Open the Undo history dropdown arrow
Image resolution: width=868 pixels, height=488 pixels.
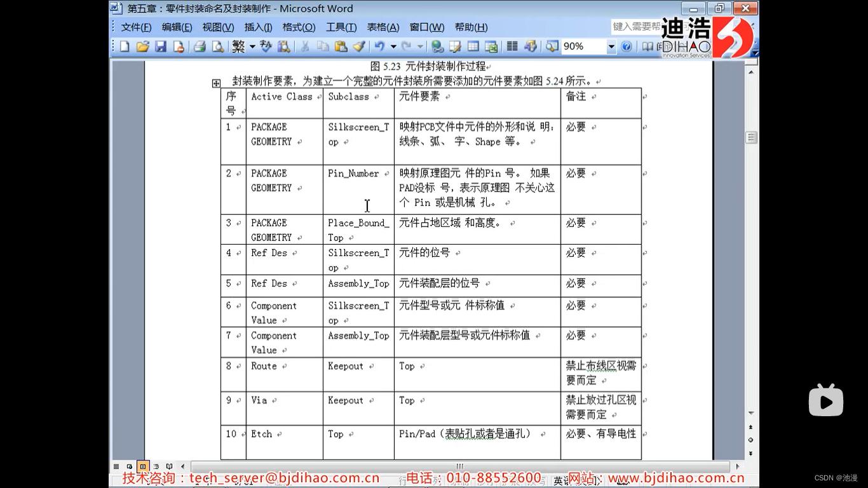click(393, 46)
